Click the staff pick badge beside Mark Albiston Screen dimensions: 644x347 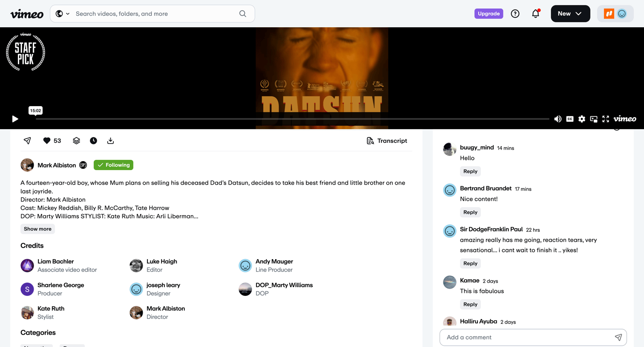[x=83, y=165]
